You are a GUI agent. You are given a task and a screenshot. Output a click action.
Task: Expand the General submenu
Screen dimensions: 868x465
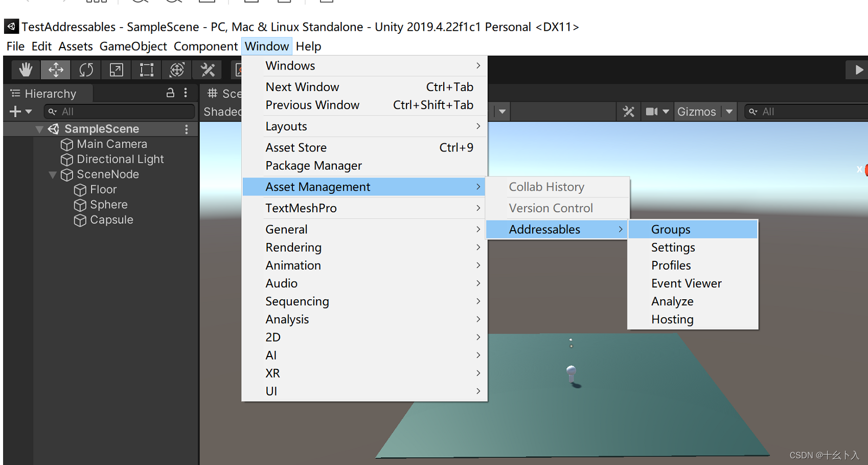[x=364, y=230]
